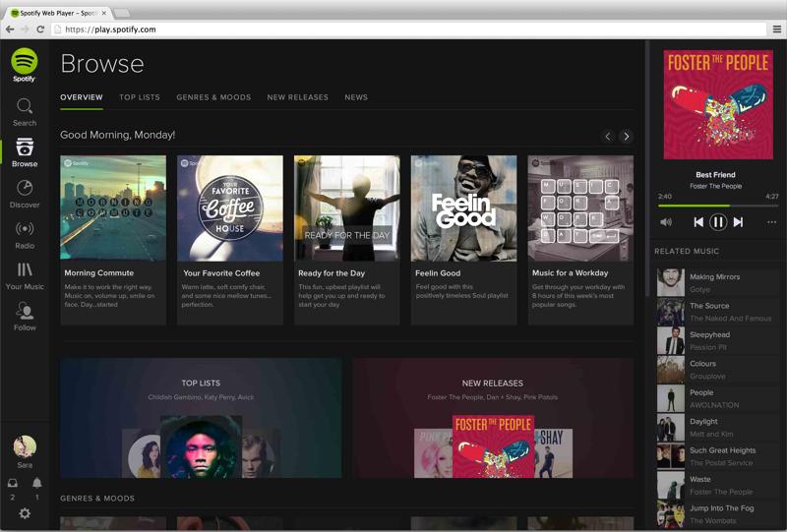This screenshot has width=787, height=532.
Task: Click the Morning Commute title link
Action: (99, 273)
